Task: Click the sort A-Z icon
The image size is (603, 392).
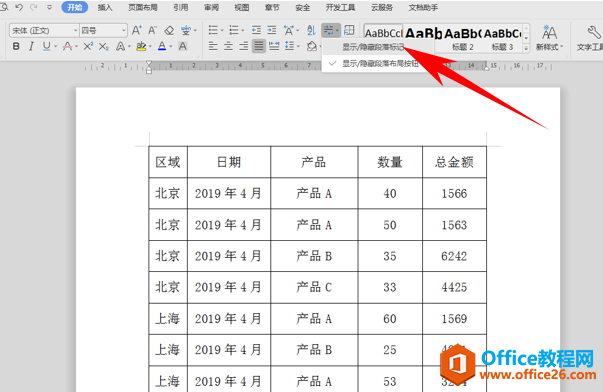Action: pyautogui.click(x=311, y=30)
